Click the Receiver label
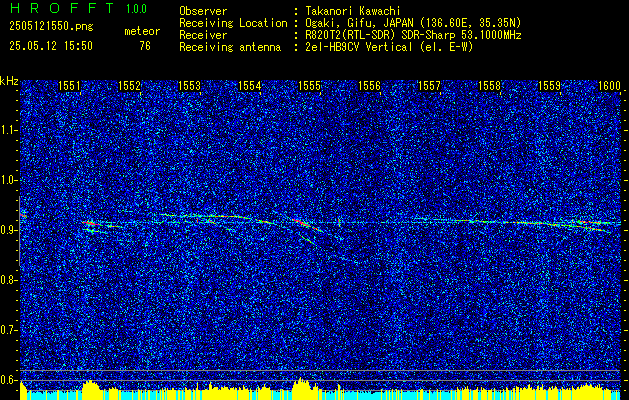The height and width of the screenshot is (400, 629). tap(203, 35)
